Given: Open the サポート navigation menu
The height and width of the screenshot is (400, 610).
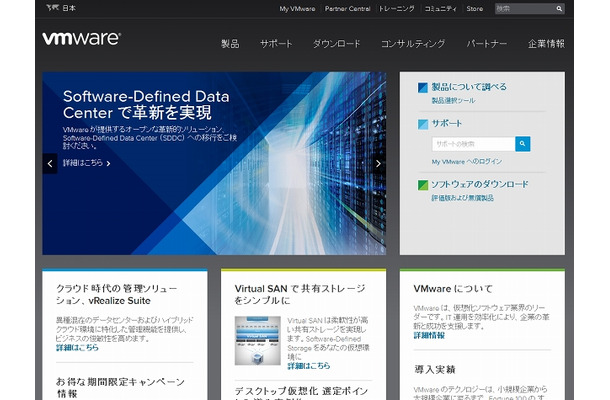Looking at the screenshot, I should tap(276, 44).
